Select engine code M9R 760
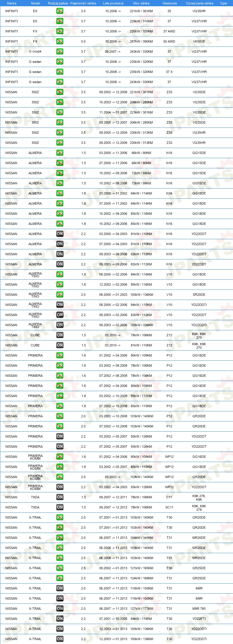Image resolution: width=233 pixels, height=644 pixels. [199, 609]
